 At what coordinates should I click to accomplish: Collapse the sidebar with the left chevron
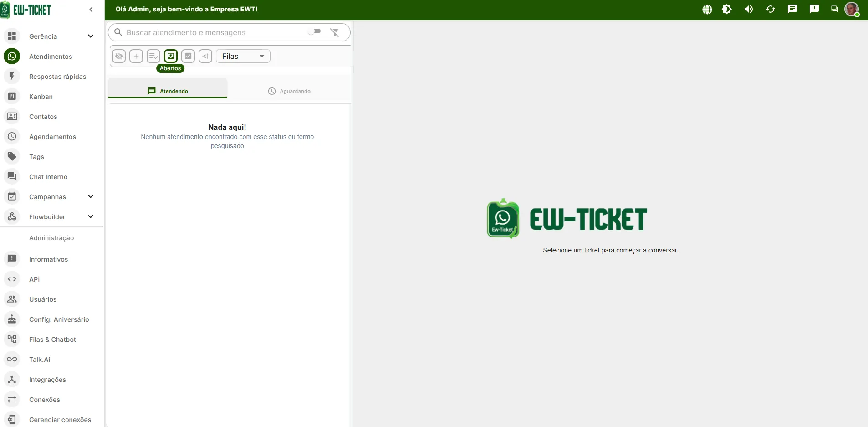pyautogui.click(x=91, y=10)
